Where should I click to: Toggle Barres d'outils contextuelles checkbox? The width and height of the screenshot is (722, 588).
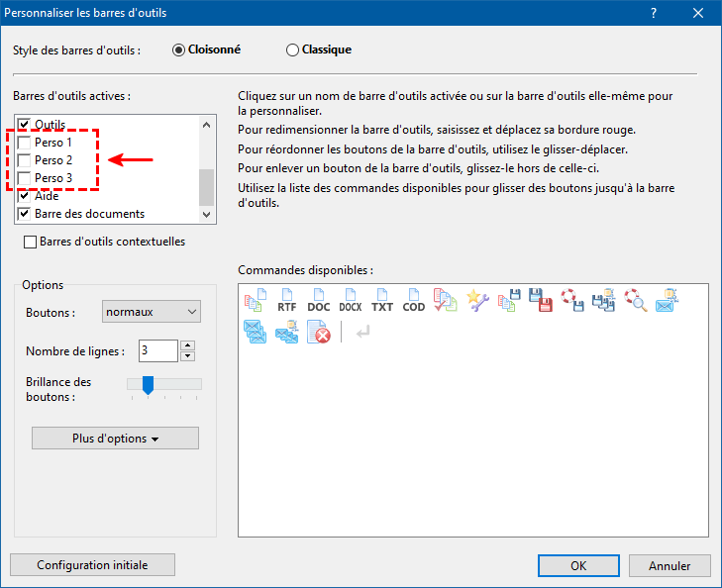tap(30, 242)
